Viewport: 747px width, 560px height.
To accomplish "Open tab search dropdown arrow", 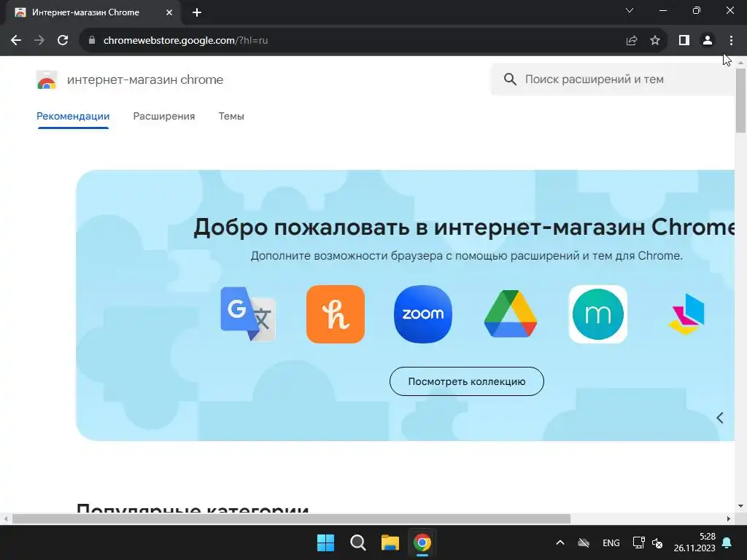I will 630,10.
